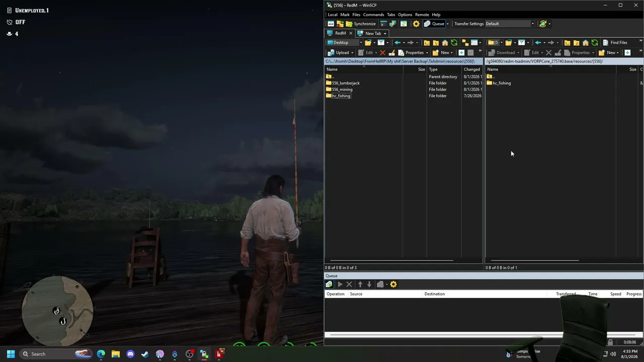Go to local home directory

coord(445,43)
